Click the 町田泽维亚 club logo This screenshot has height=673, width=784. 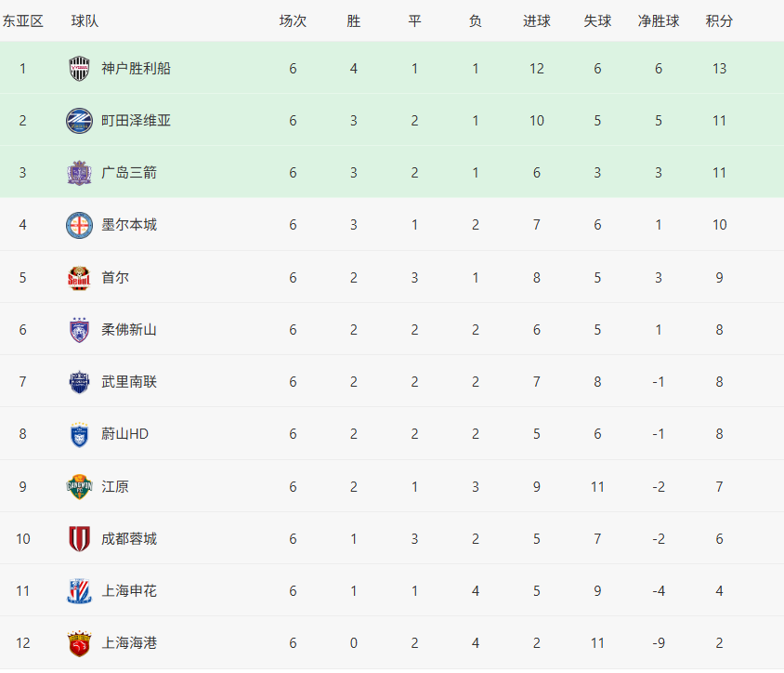click(x=79, y=120)
